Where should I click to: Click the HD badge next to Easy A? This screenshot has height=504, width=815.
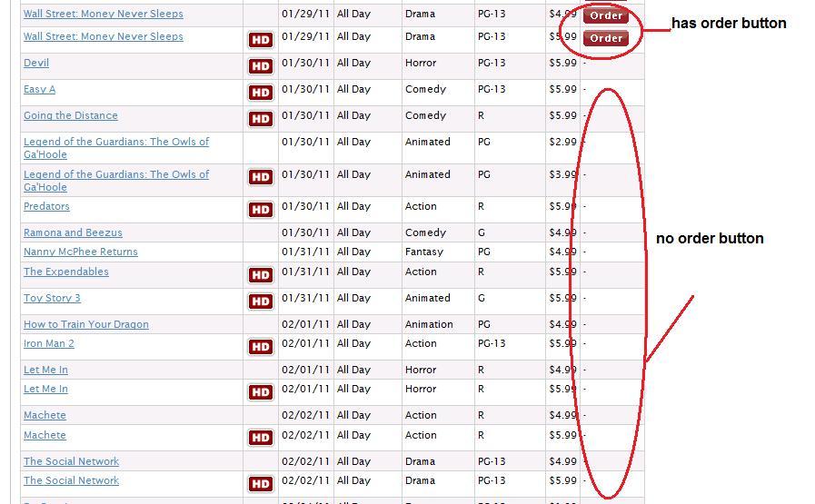coord(261,93)
